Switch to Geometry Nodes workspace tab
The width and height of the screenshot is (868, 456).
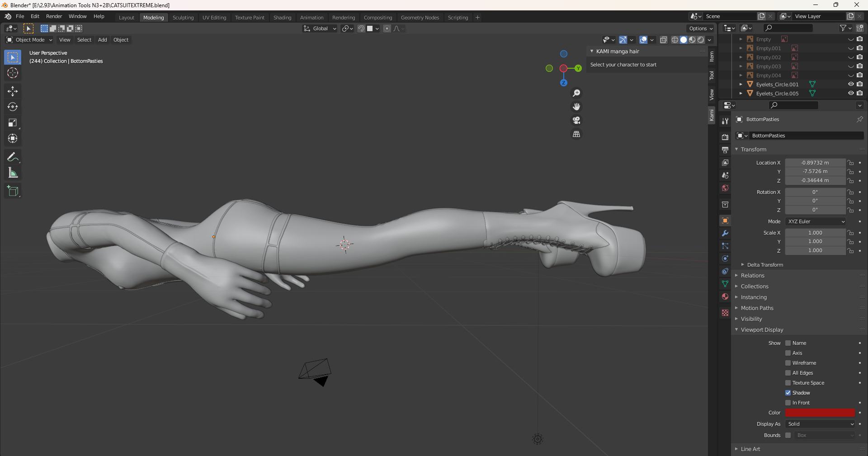pyautogui.click(x=420, y=18)
